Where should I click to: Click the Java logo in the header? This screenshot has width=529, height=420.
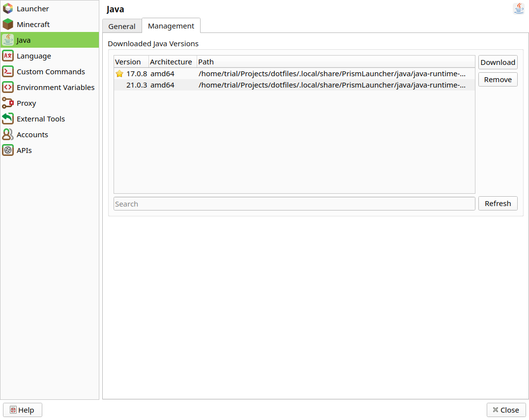[x=519, y=8]
